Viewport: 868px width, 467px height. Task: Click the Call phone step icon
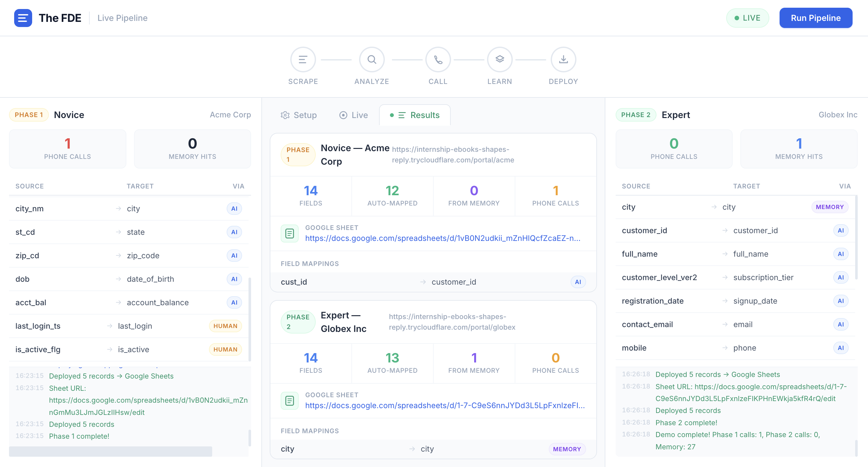pyautogui.click(x=438, y=60)
